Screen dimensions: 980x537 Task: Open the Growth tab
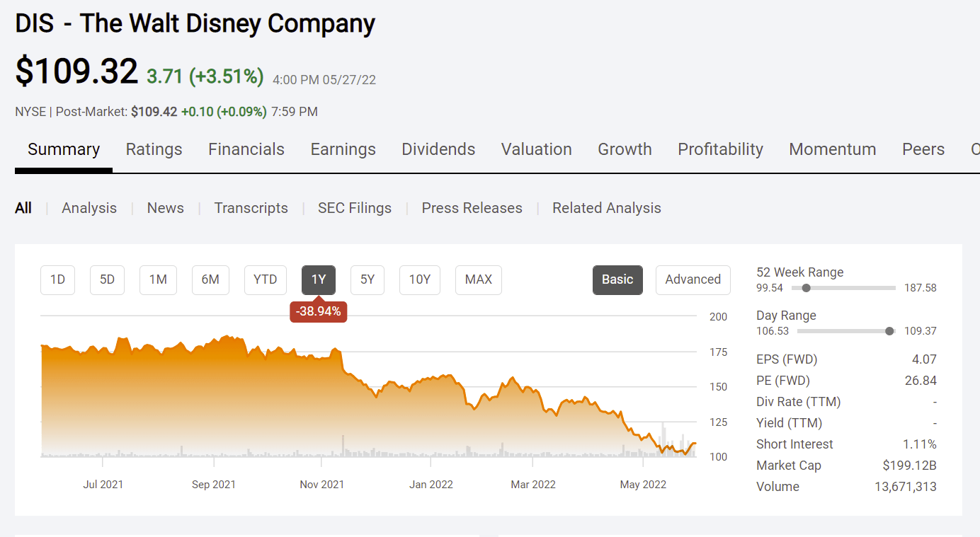(625, 149)
